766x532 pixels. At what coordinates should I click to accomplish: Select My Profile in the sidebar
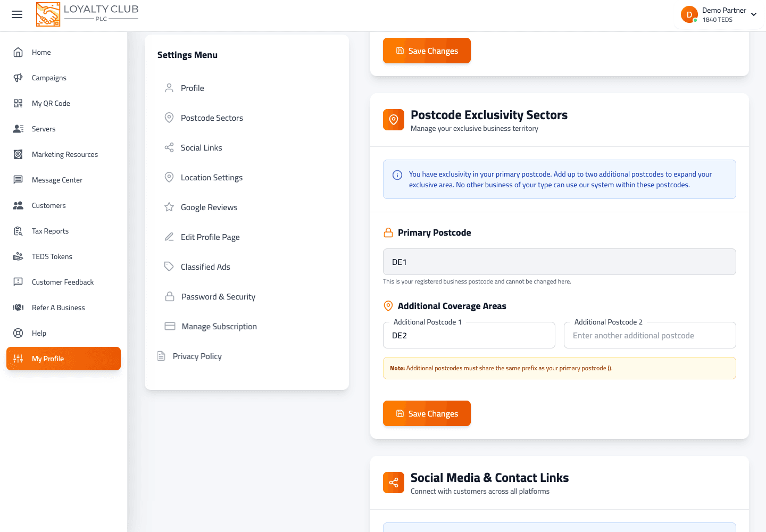(x=64, y=359)
